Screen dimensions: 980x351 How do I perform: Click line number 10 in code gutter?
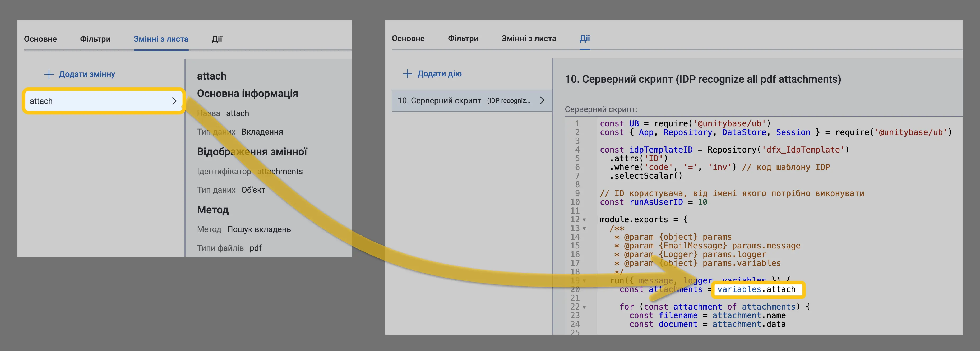point(575,202)
